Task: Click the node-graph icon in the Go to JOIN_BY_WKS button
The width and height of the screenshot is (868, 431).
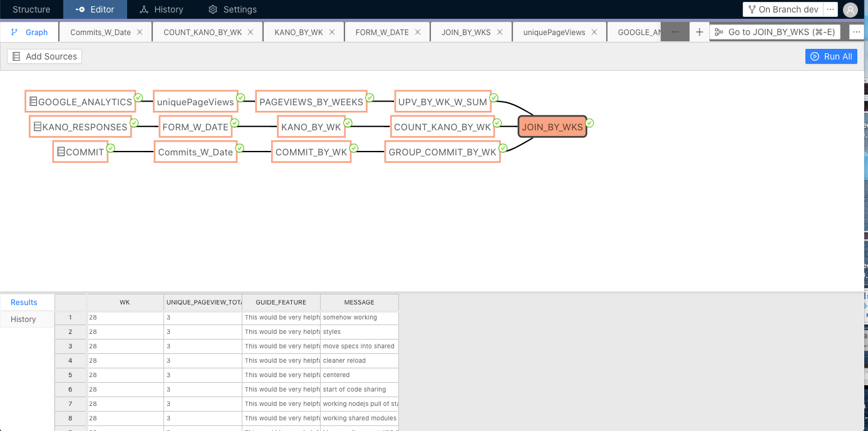Action: coord(719,32)
